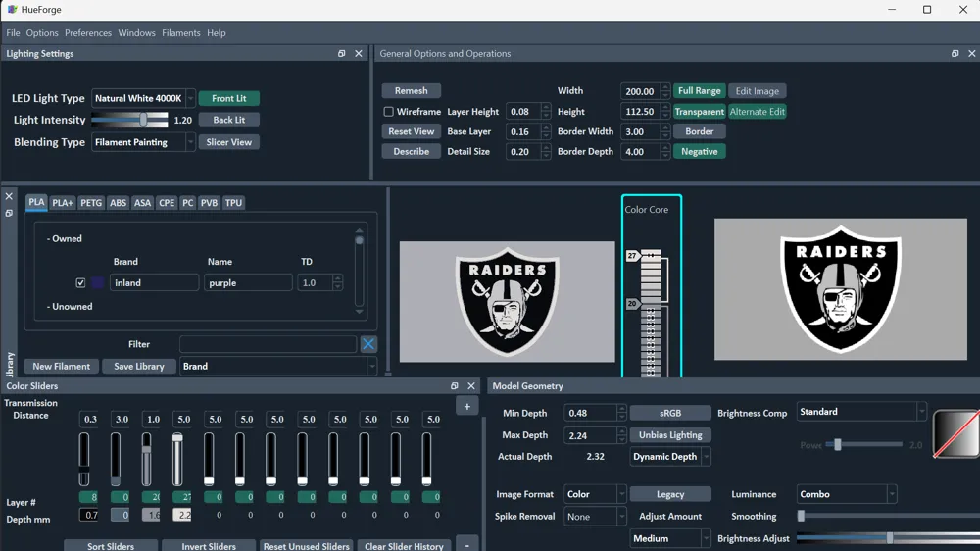Toggle the owned checkbox for inland purple
This screenshot has height=551, width=980.
point(80,282)
